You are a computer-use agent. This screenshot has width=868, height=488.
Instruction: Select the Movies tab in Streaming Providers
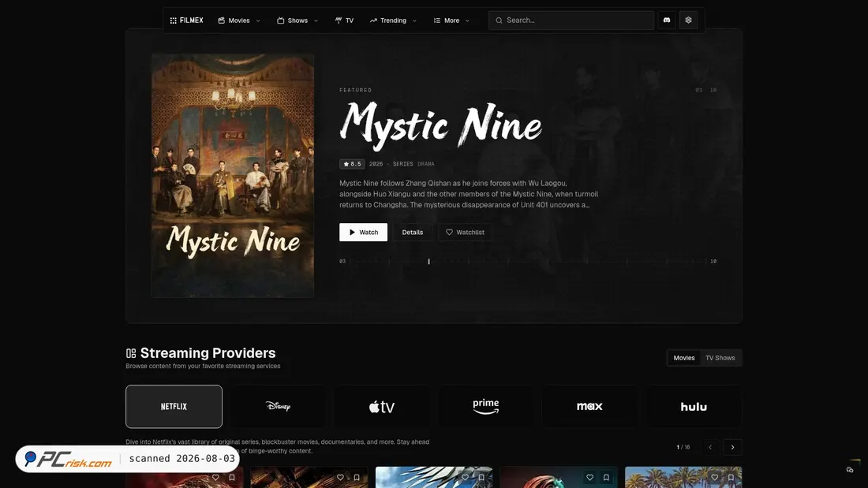(683, 358)
